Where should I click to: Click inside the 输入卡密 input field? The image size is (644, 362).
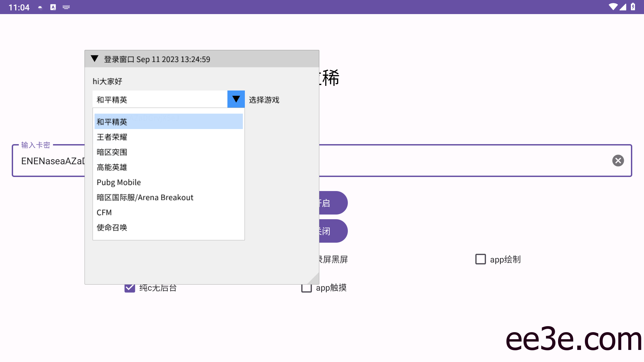pos(50,161)
